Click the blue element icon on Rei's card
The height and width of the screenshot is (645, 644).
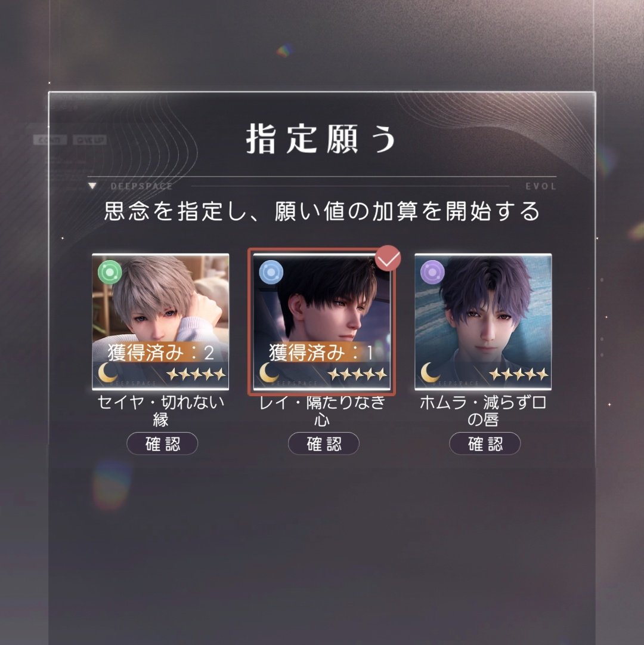[x=271, y=272]
